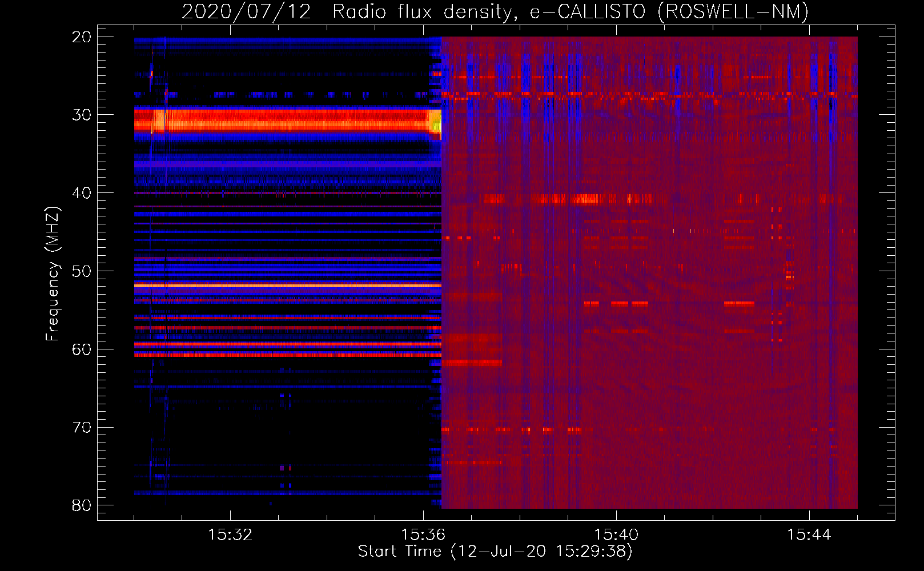Screen dimensions: 924x571
Task: Click the 15:36 time tick label
Action: tap(423, 535)
